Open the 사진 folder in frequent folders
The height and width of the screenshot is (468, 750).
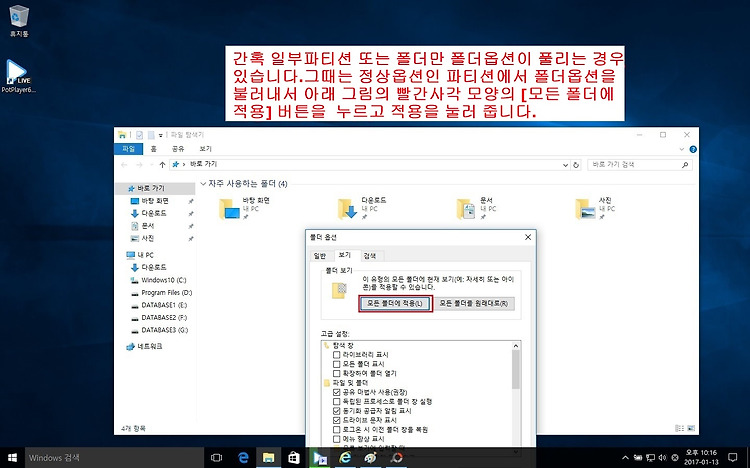tap(595, 209)
